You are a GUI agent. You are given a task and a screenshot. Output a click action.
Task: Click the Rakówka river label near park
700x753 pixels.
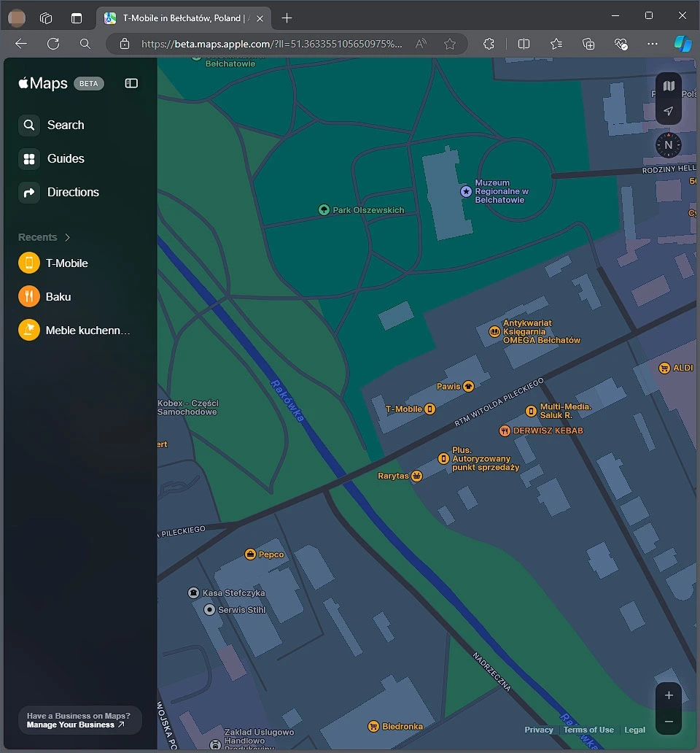click(287, 401)
